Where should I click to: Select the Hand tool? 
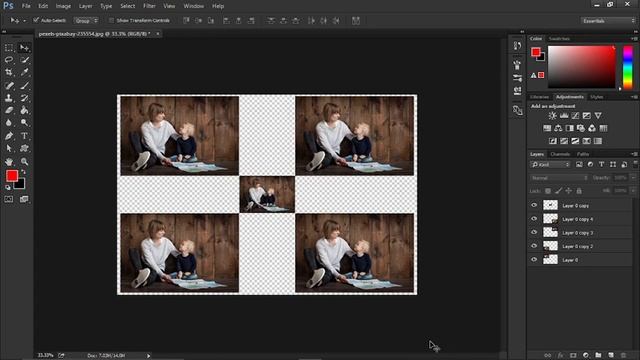coord(9,162)
